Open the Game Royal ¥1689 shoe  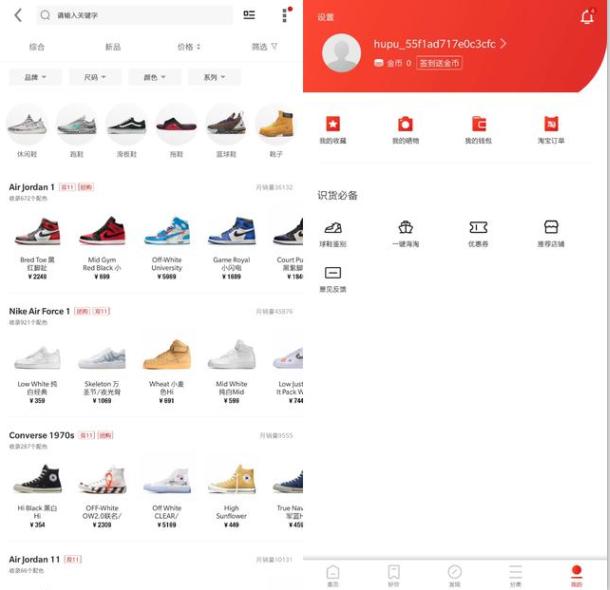tap(231, 246)
